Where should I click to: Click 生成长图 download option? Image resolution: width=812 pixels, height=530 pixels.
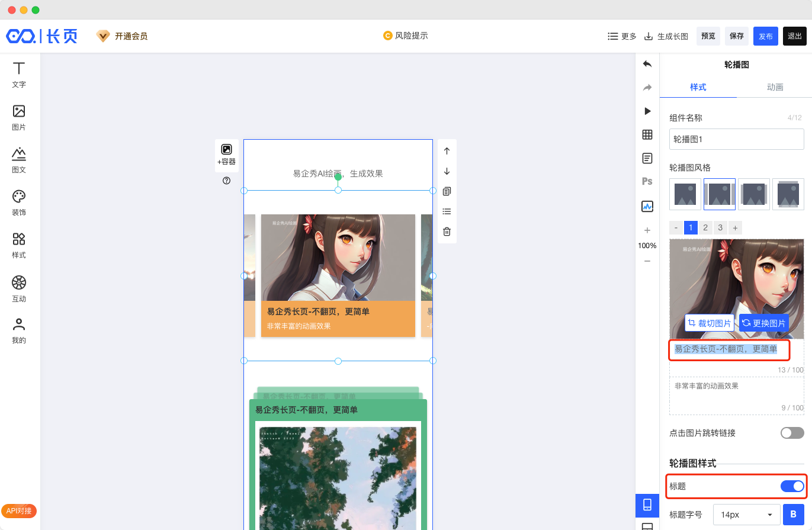click(666, 36)
